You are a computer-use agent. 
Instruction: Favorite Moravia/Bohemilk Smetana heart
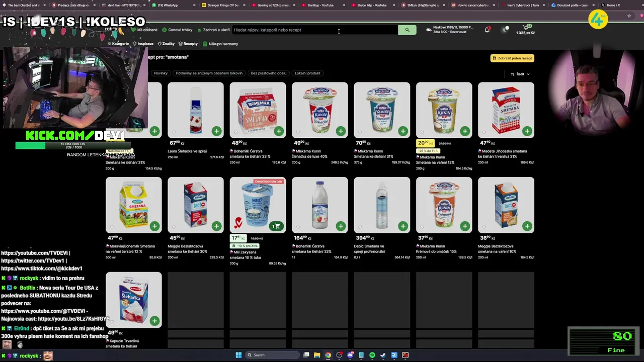(x=112, y=228)
